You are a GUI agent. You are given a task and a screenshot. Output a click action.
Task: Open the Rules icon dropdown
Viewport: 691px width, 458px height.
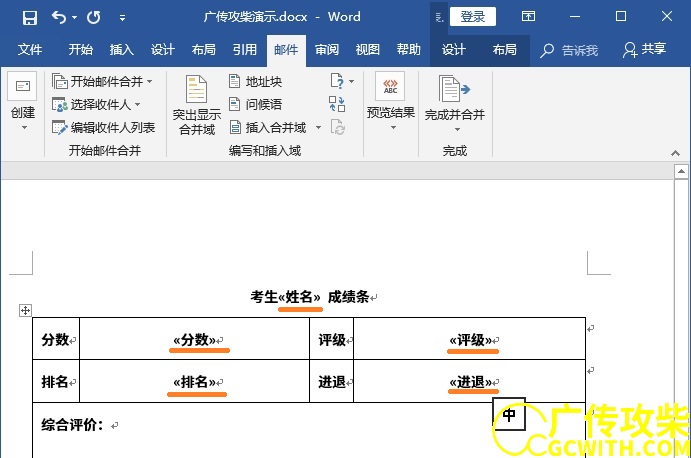point(342,81)
